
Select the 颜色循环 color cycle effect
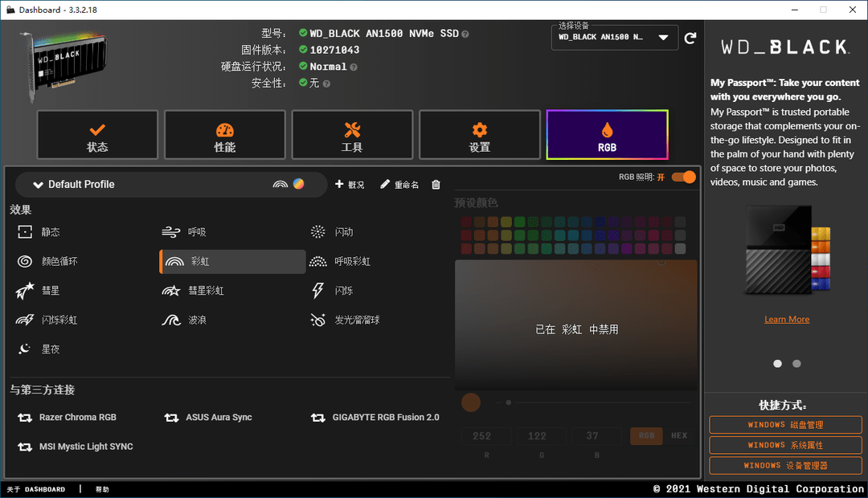pyautogui.click(x=47, y=261)
